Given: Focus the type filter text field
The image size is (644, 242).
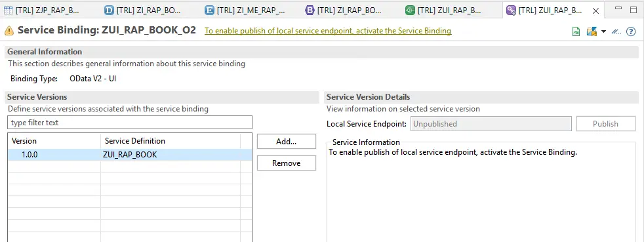Looking at the screenshot, I should click(130, 123).
